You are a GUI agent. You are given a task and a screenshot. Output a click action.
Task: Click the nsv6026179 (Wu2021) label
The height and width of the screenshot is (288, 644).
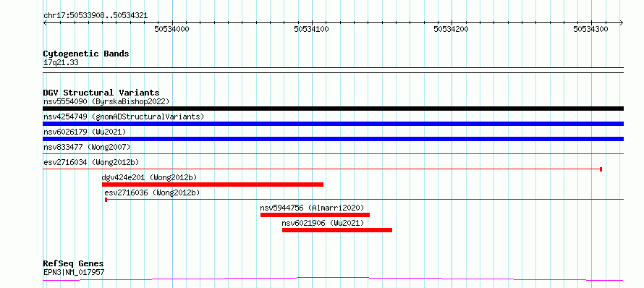point(85,132)
